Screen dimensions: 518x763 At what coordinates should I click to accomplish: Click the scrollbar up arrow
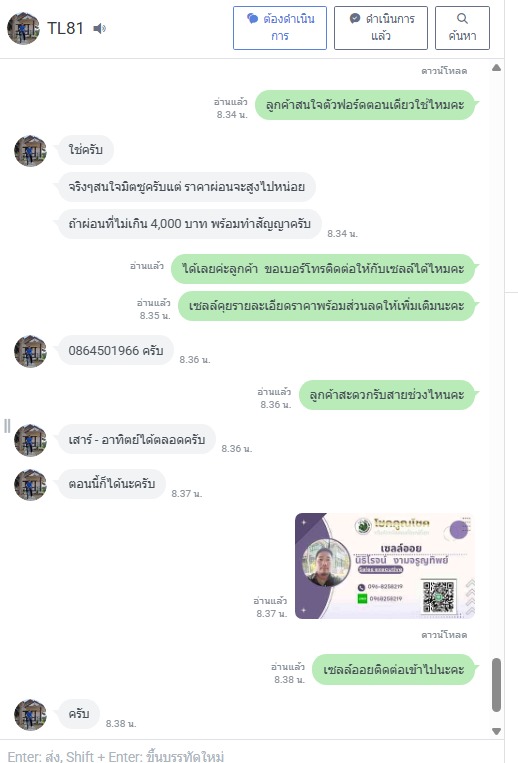(x=496, y=68)
